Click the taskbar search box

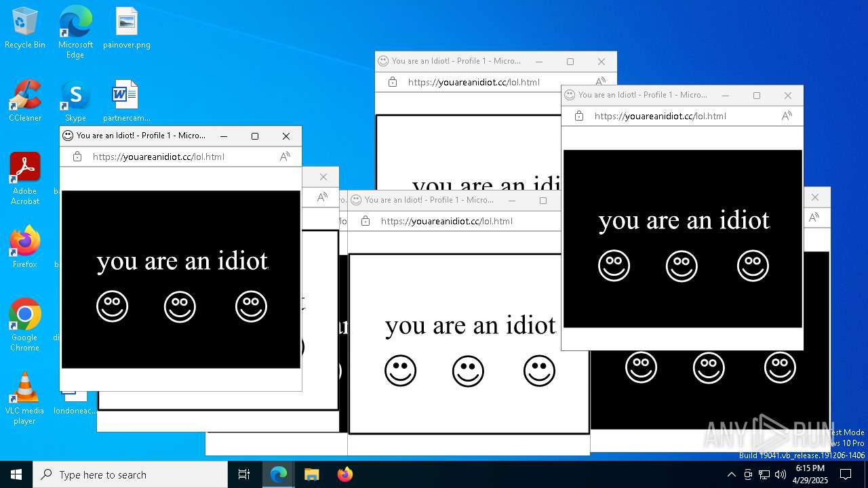(130, 474)
